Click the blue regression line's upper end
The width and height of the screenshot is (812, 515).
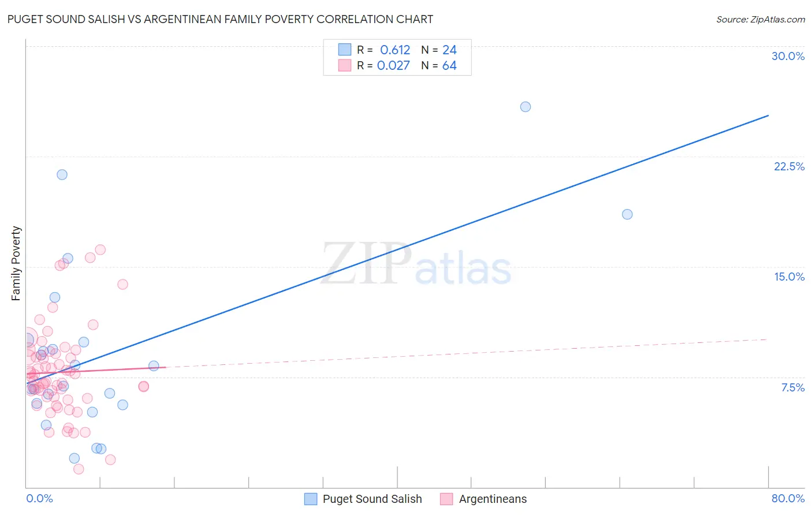768,116
